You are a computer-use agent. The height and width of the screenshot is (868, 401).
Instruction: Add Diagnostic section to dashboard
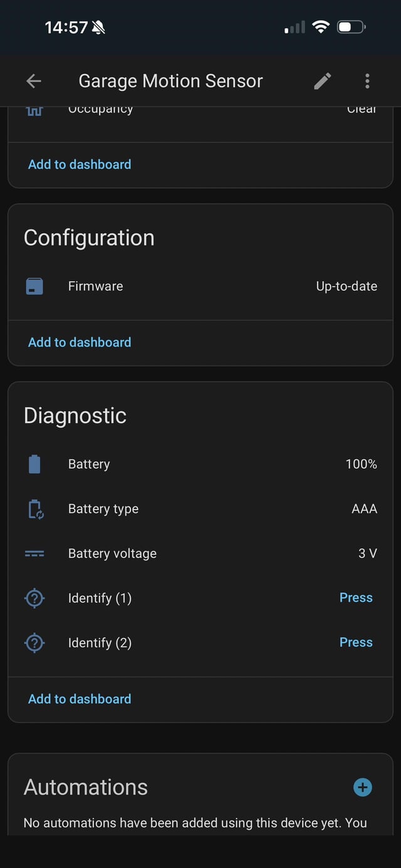tap(79, 698)
